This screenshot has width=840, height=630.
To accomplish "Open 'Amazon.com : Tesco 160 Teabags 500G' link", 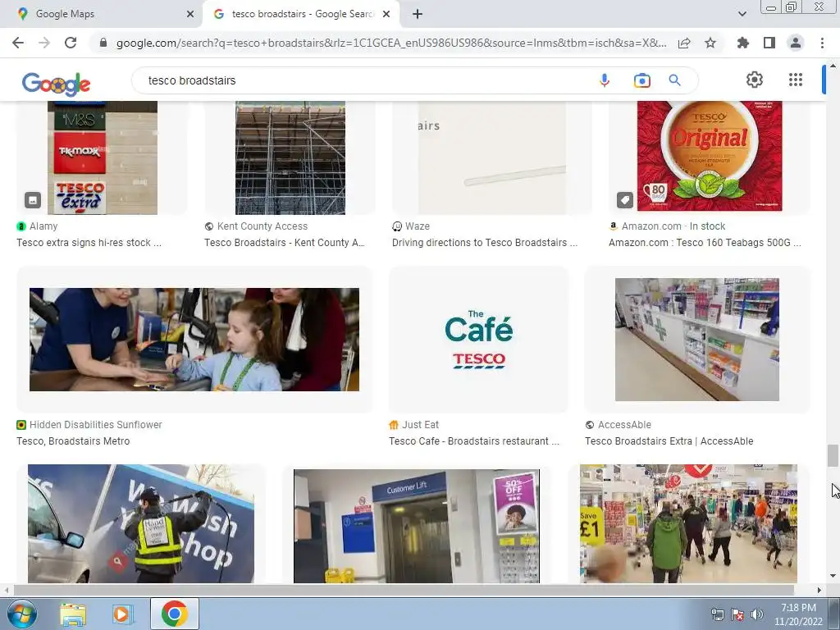I will pos(705,243).
